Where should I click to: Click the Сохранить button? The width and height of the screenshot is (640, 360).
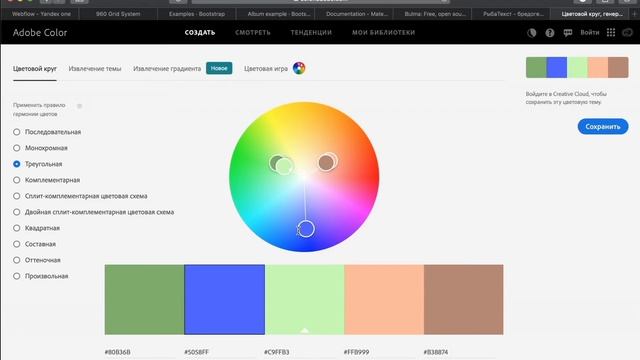point(603,127)
